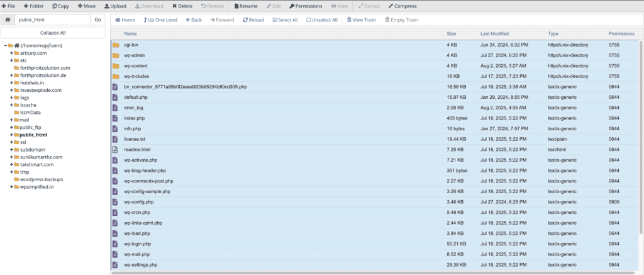
Task: Select the file name wp-cron.php
Action: coord(137,213)
